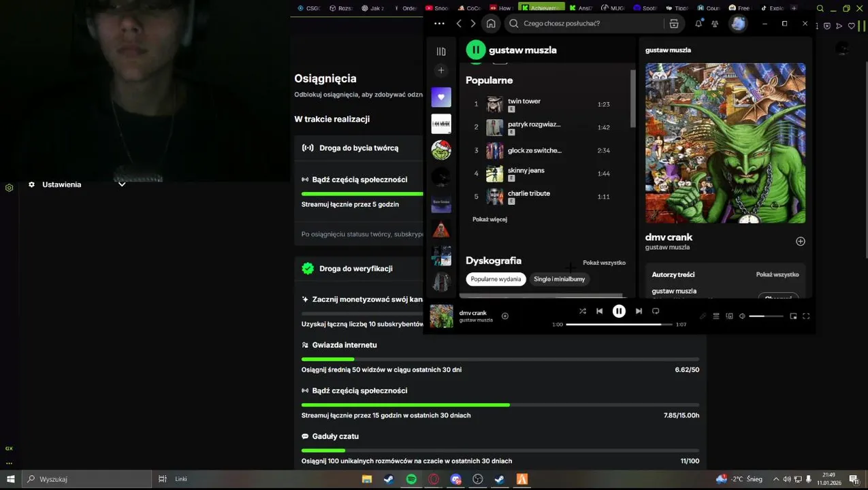
Task: Switch to the Spotify browser tab
Action: 645,8
